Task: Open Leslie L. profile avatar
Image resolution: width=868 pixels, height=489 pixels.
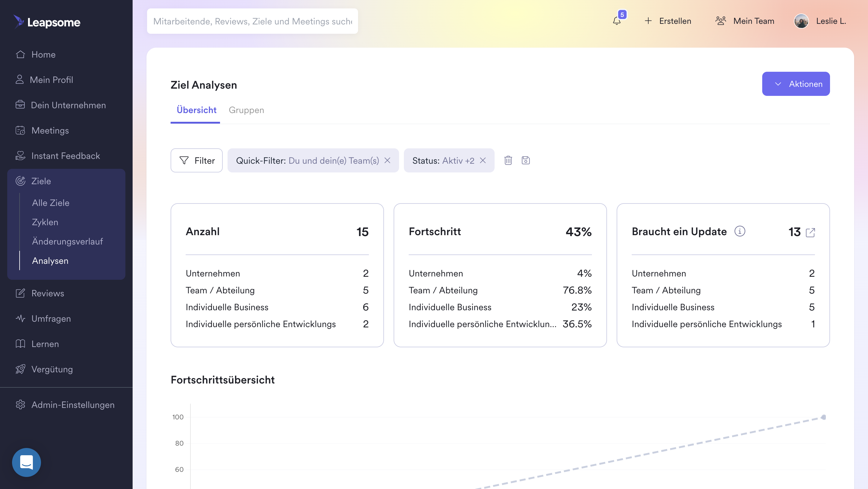Action: 801,21
